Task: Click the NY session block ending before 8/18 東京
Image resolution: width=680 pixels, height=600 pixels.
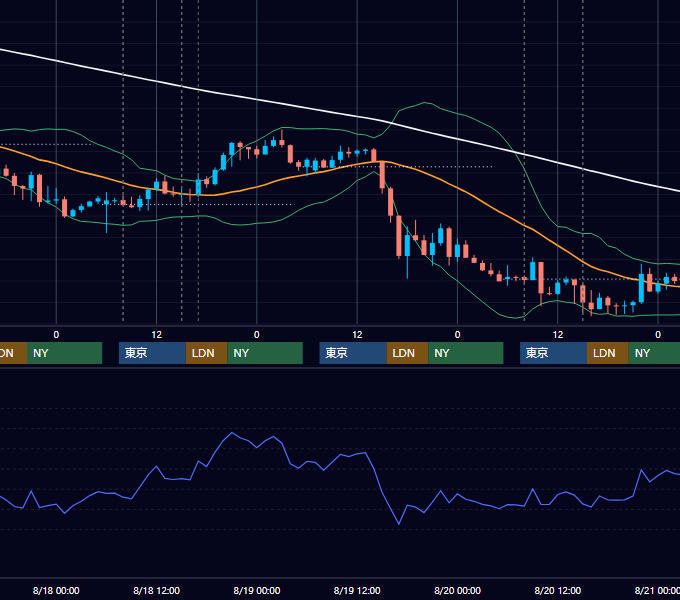Action: [x=64, y=353]
